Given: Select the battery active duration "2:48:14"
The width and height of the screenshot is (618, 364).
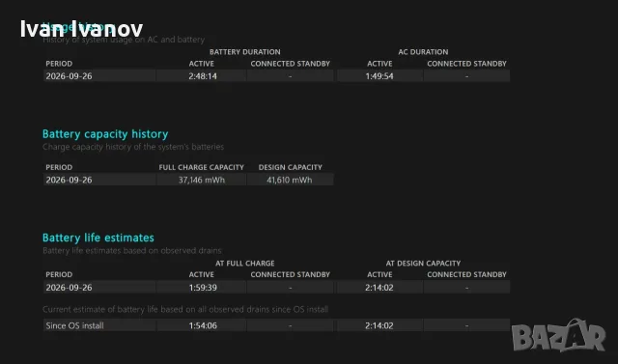Looking at the screenshot, I should [x=203, y=76].
